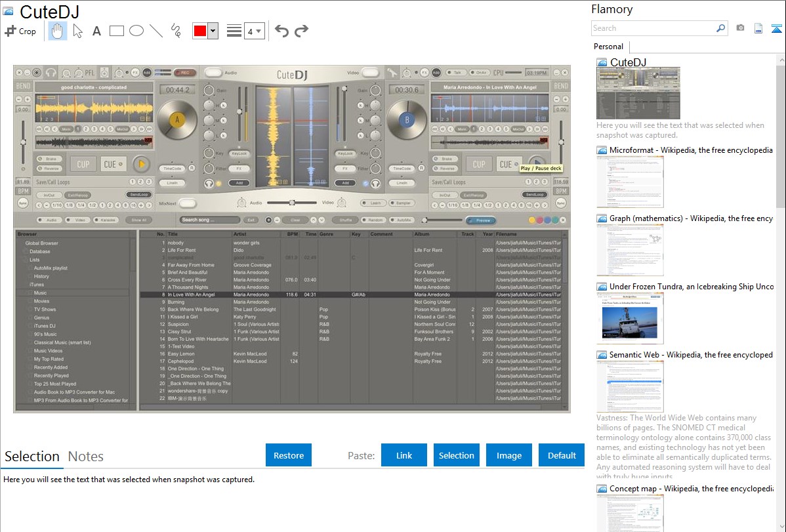The width and height of the screenshot is (786, 532).
Task: Select 'iTunes DJ' in the CuteDJ browser tree
Action: 45,326
